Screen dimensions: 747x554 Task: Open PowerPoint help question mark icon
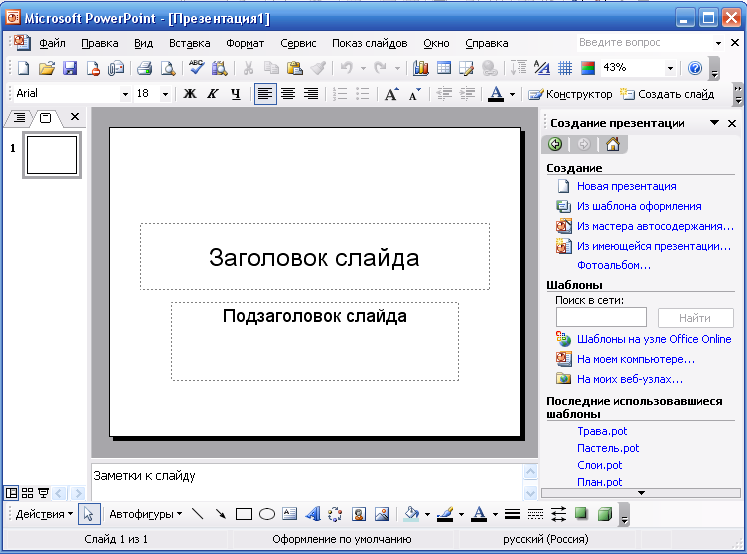pyautogui.click(x=695, y=68)
